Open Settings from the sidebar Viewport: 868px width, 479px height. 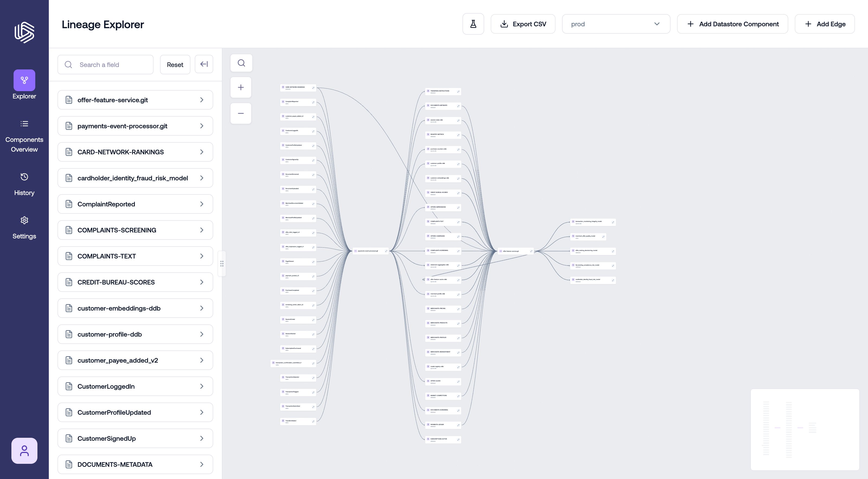(24, 227)
